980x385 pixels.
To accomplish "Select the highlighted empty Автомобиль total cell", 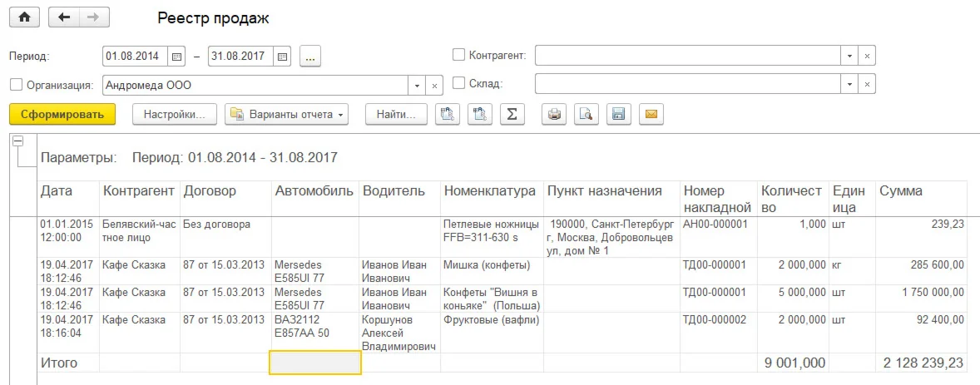I will click(315, 363).
